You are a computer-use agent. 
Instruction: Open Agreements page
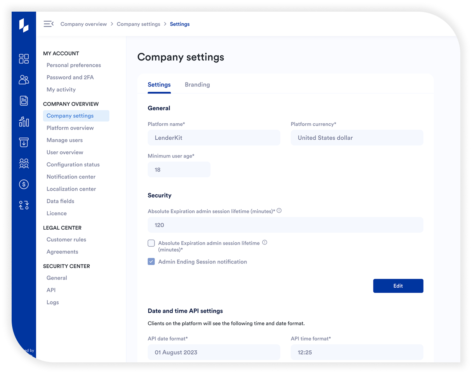[x=62, y=252]
